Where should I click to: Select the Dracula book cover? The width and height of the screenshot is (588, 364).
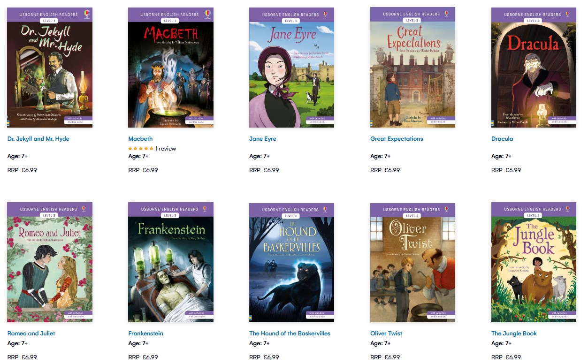(534, 68)
